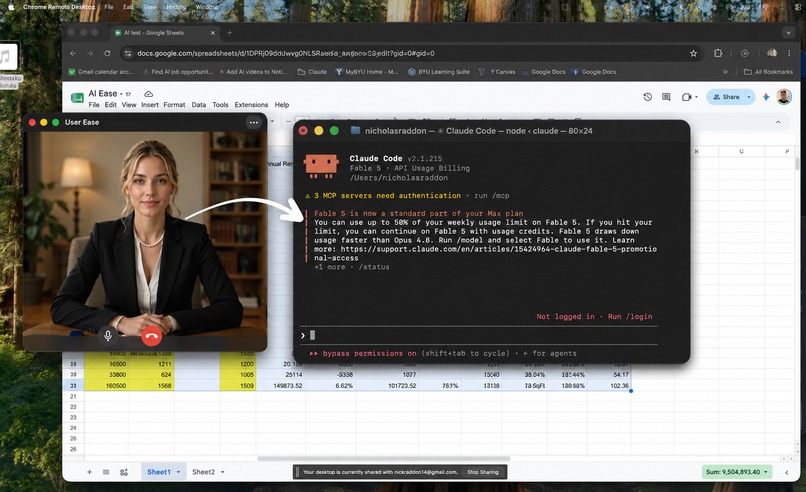806x492 pixels.
Task: Open the Y Canvas bookmark
Action: tap(497, 72)
